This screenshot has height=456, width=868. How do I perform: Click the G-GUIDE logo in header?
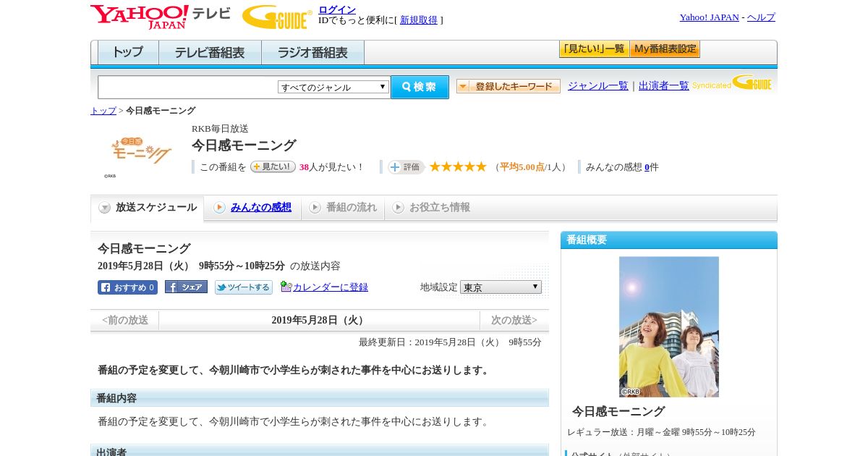[277, 17]
